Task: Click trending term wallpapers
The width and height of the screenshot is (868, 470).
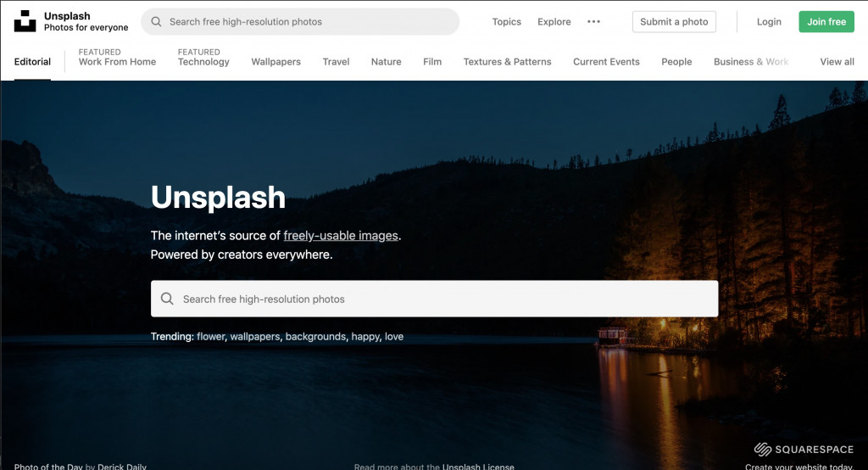Action: pyautogui.click(x=254, y=337)
